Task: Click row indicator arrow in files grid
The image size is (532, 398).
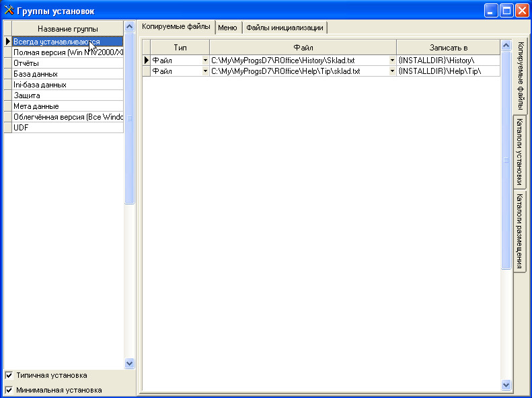Action: click(x=147, y=61)
